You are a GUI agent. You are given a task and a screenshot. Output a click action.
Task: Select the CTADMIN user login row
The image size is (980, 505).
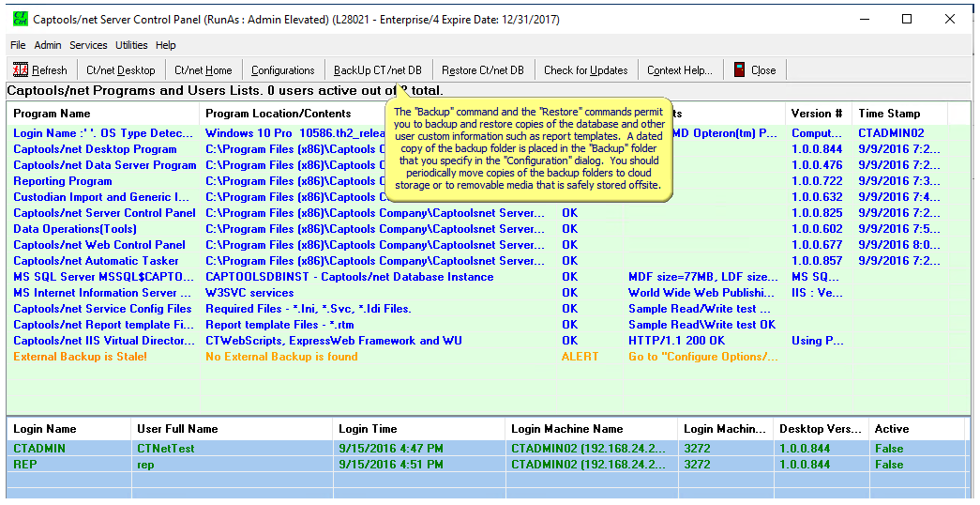39,449
